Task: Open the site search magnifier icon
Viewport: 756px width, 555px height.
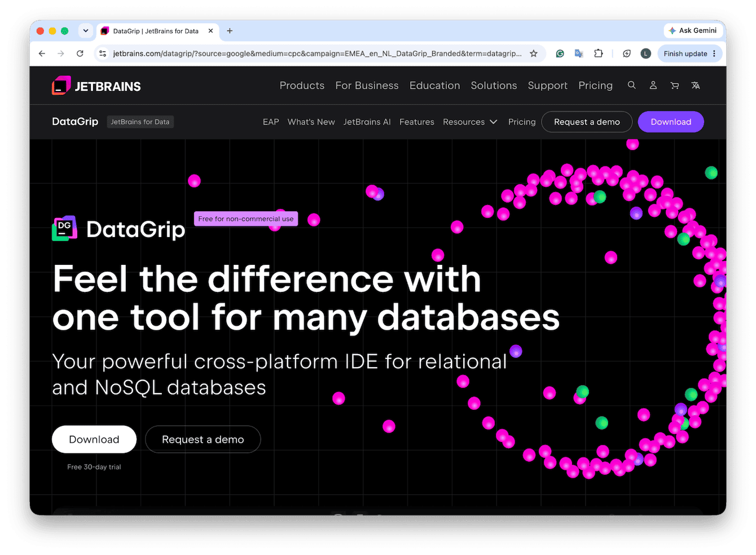Action: (631, 85)
